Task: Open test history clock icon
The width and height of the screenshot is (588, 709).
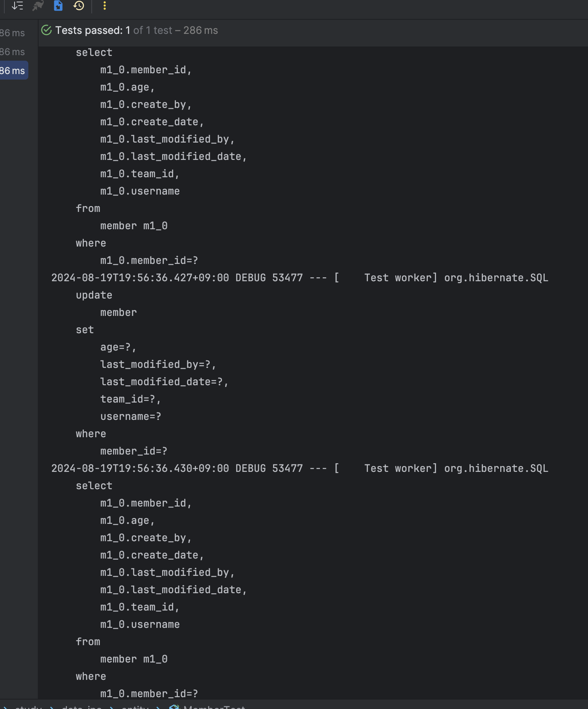Action: 79,6
